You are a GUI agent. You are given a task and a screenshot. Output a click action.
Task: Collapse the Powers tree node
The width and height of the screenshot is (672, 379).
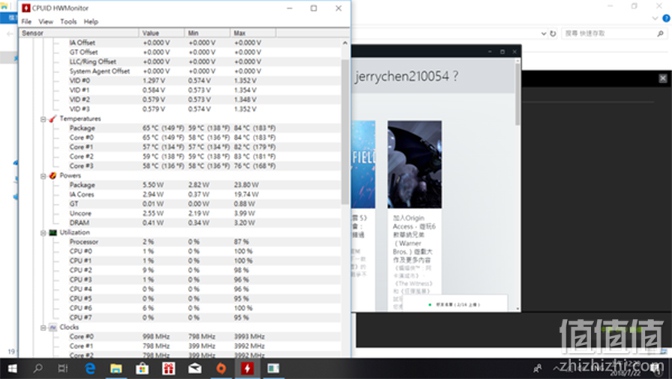coord(43,176)
